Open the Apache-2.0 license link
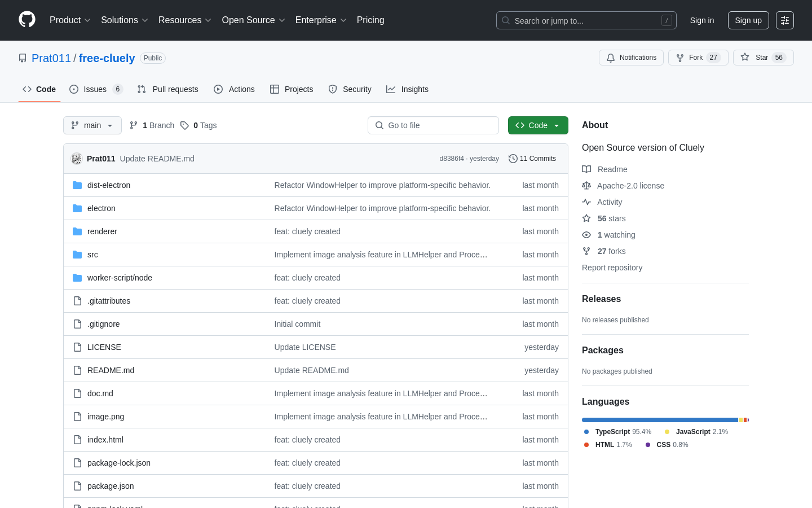The width and height of the screenshot is (812, 508). coord(630,186)
